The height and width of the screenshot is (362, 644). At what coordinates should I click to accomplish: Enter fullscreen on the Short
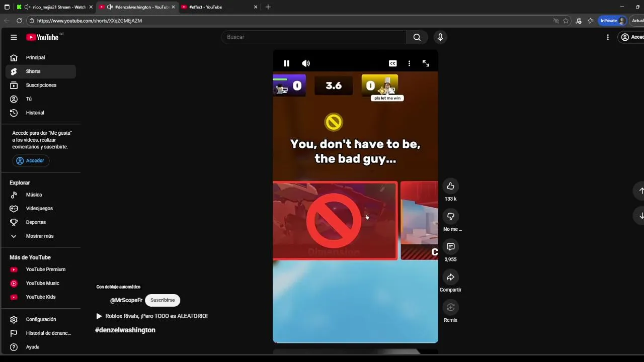click(x=426, y=63)
